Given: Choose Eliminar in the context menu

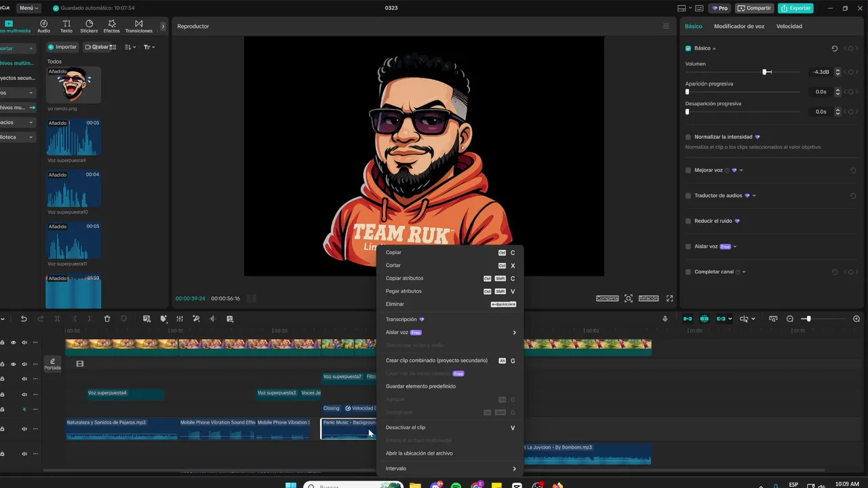Looking at the screenshot, I should point(450,304).
